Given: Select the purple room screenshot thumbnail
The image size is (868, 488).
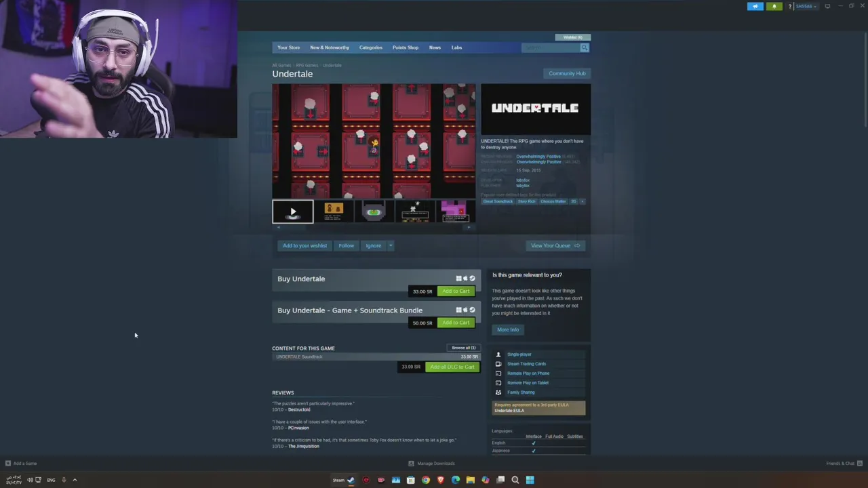Looking at the screenshot, I should point(456,211).
